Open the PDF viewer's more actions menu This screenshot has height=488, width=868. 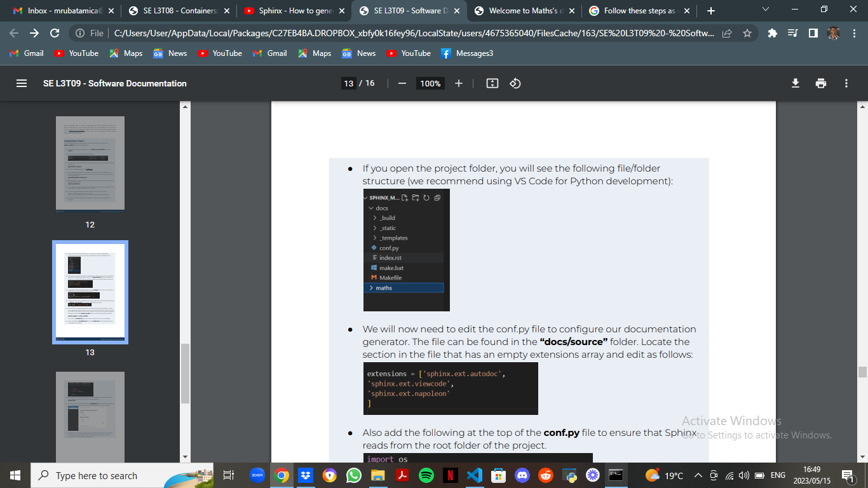(x=846, y=83)
